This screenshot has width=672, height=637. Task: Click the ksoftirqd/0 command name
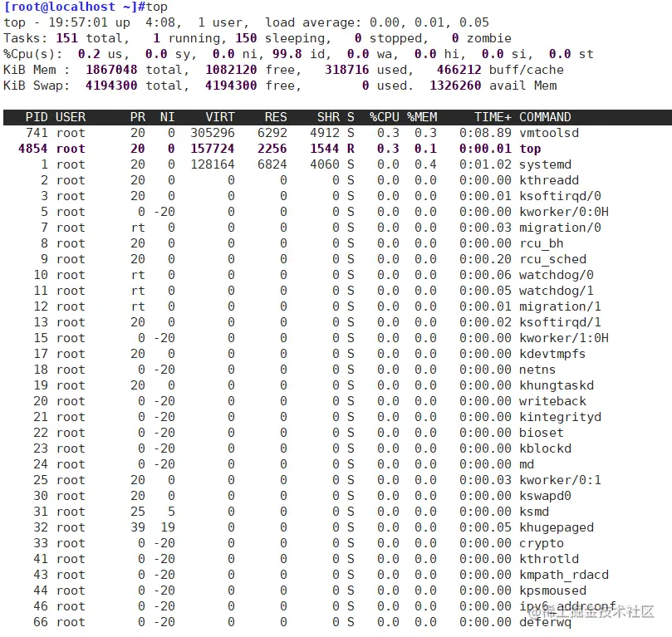point(560,196)
